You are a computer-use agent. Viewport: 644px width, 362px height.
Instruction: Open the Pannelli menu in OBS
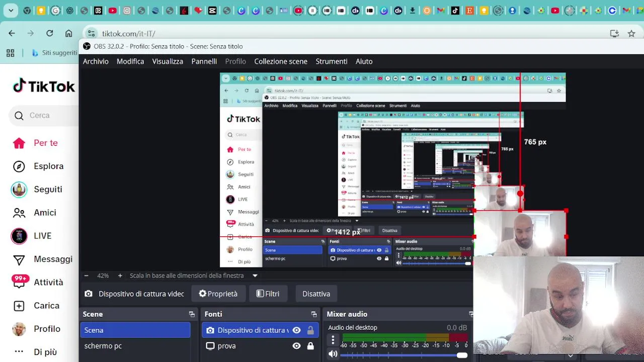click(x=204, y=61)
